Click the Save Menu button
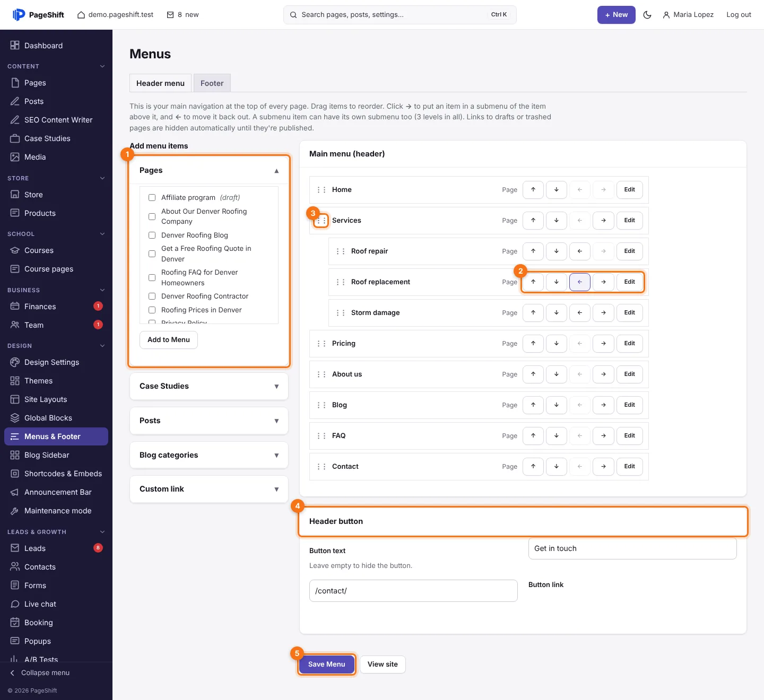The height and width of the screenshot is (700, 764). [x=327, y=664]
